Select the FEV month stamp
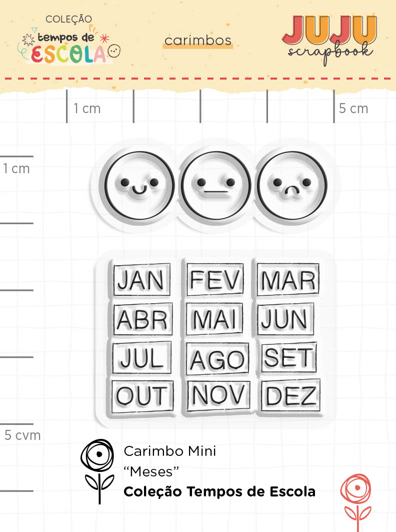The width and height of the screenshot is (396, 532). pyautogui.click(x=215, y=280)
